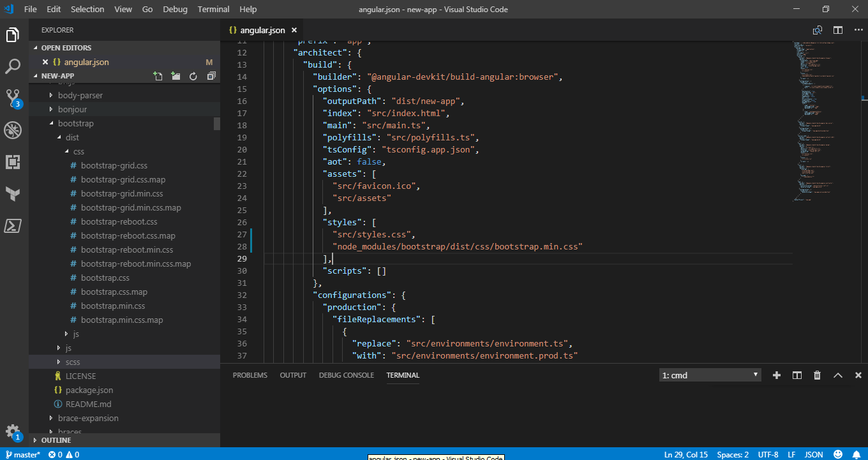
Task: Toggle editor layout with top-right icon
Action: click(x=837, y=29)
